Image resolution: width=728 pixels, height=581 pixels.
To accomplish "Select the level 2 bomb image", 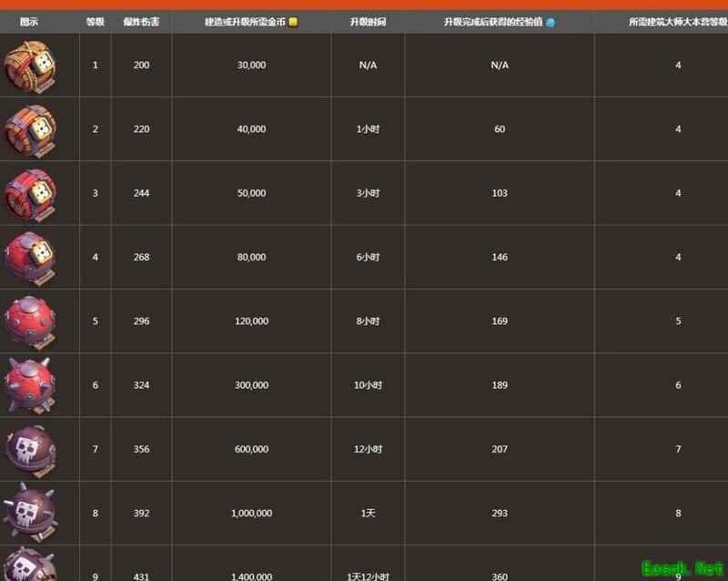I will coord(32,129).
